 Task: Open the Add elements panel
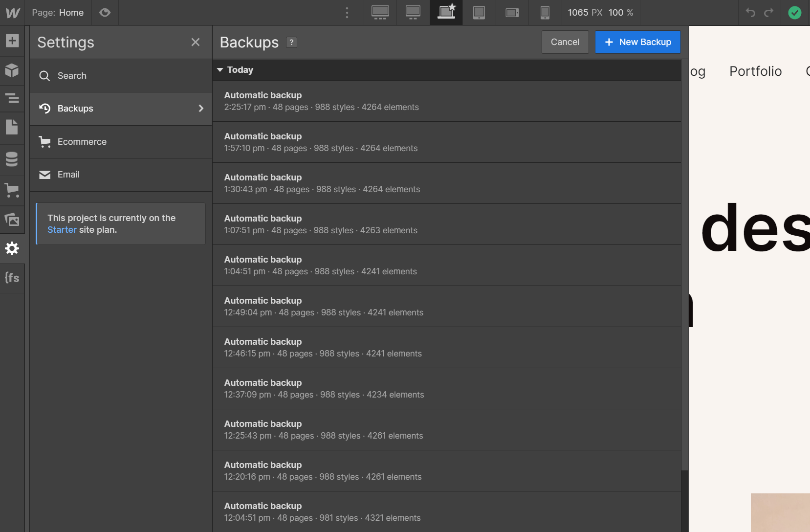tap(12, 40)
